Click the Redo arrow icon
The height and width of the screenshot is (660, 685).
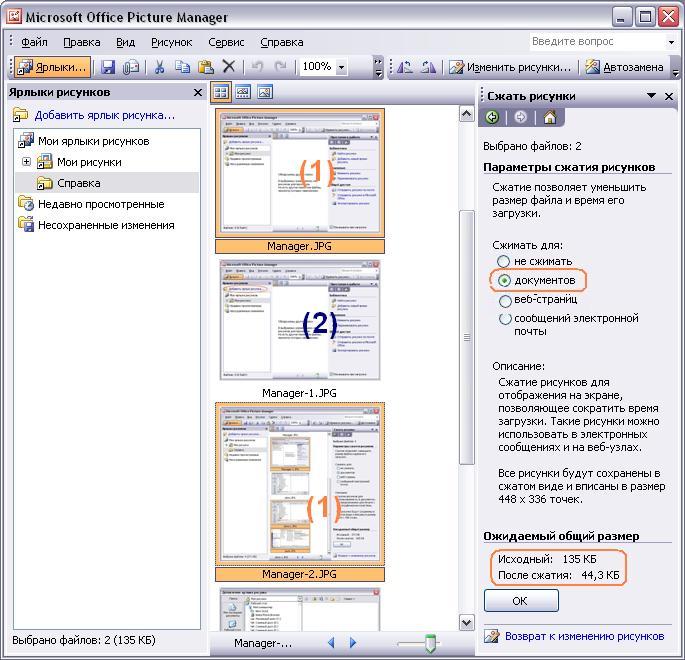pos(280,67)
